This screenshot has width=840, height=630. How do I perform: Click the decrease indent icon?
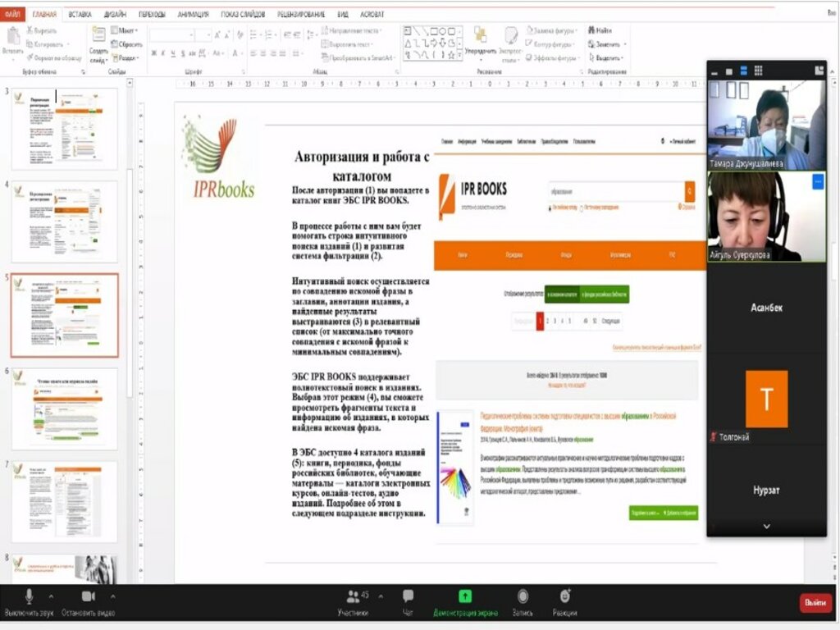(287, 35)
